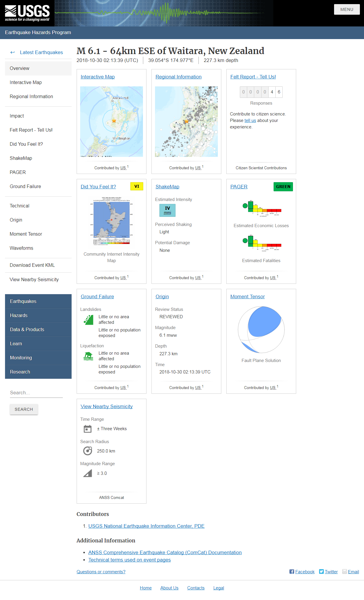Expand the Data & Products section
The height and width of the screenshot is (600, 364).
[38, 329]
